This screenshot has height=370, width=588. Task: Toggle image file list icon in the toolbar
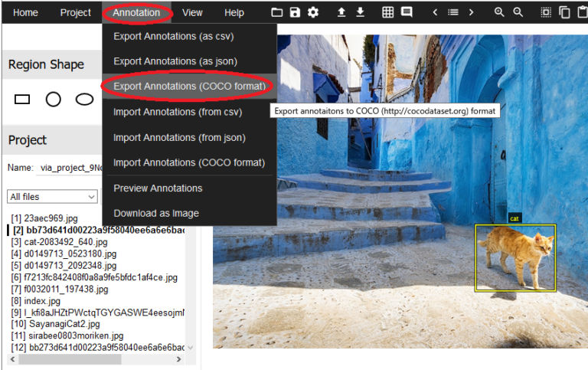(x=453, y=12)
